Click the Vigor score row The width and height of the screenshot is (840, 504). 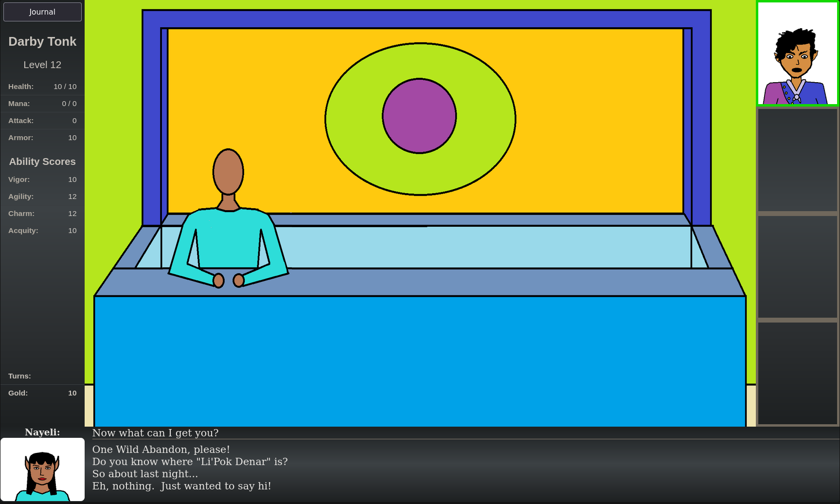(42, 180)
